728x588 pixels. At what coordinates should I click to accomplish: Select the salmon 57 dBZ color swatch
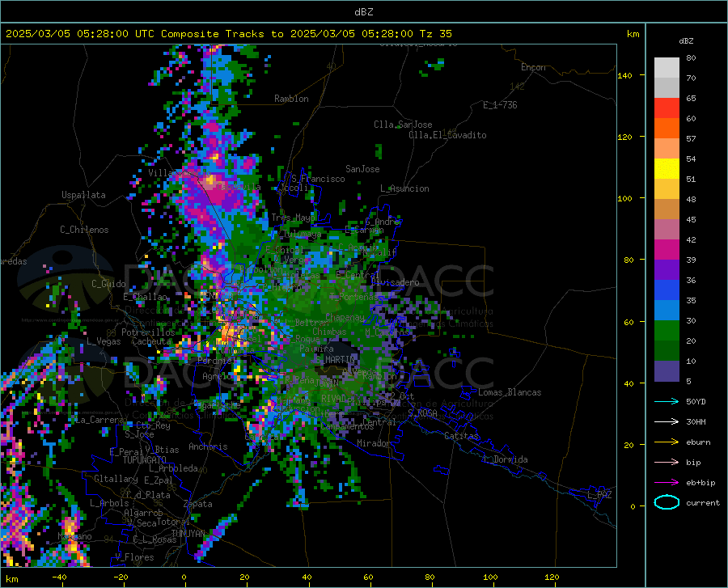point(667,149)
